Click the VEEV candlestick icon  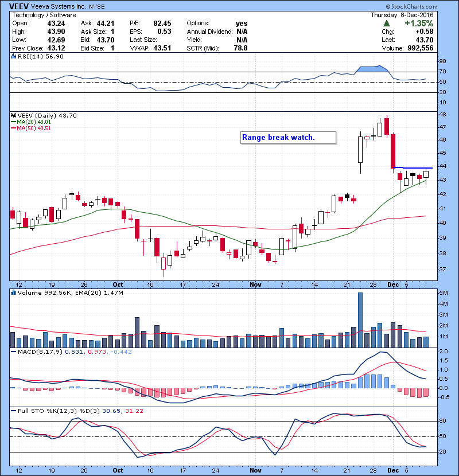coord(13,115)
